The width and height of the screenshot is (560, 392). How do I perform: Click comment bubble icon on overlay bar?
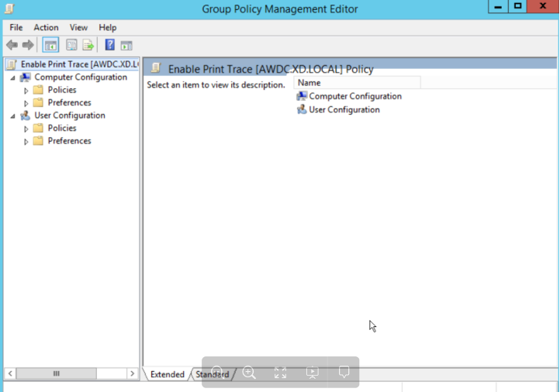344,372
